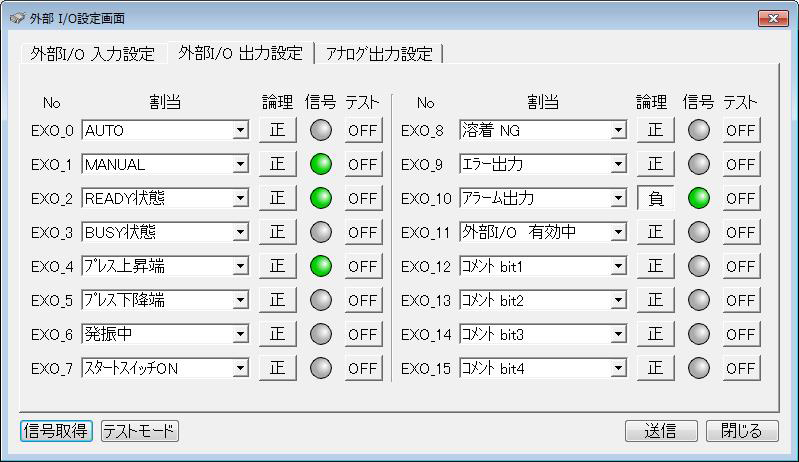
Task: Click the signal indicator for EXO_8
Action: click(698, 130)
